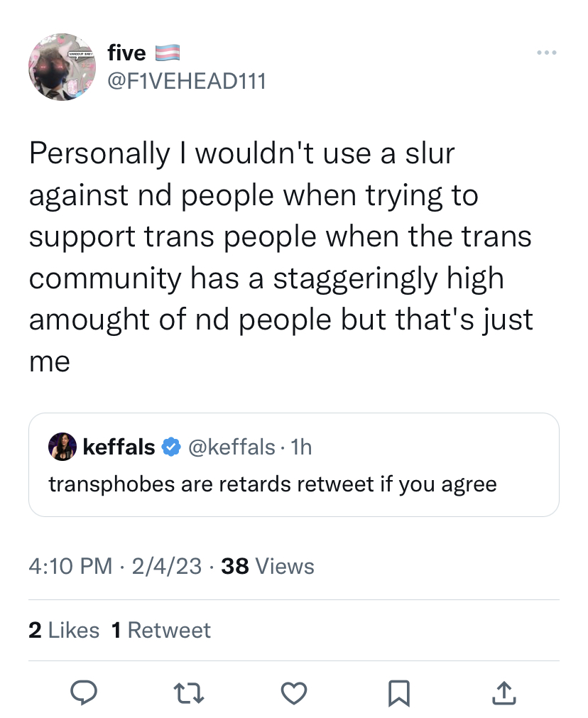588x718 pixels.
Task: Open the share tweet icon
Action: [x=503, y=693]
